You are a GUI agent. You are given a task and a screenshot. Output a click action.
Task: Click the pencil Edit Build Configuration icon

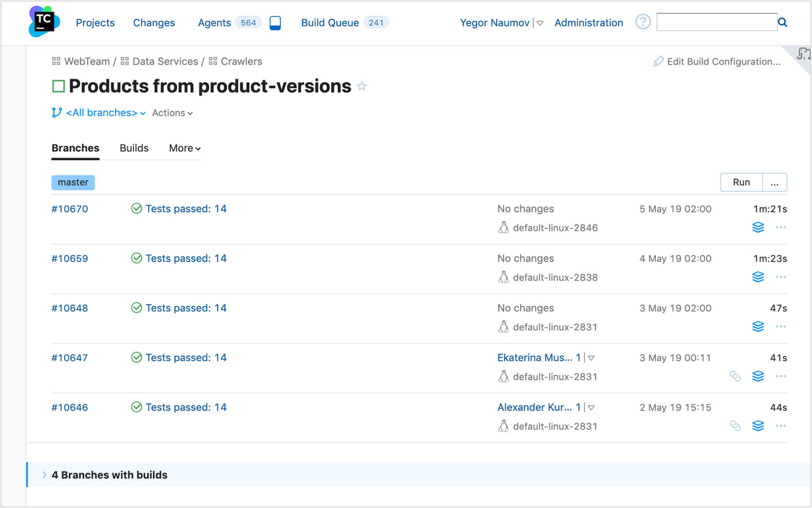click(x=658, y=62)
